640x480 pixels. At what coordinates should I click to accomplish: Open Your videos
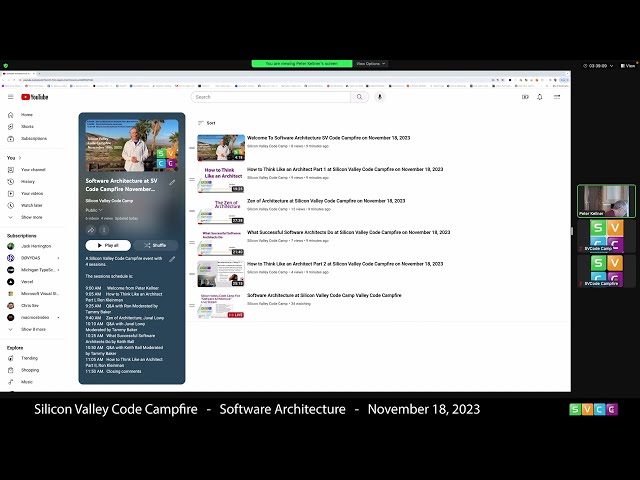pyautogui.click(x=33, y=193)
